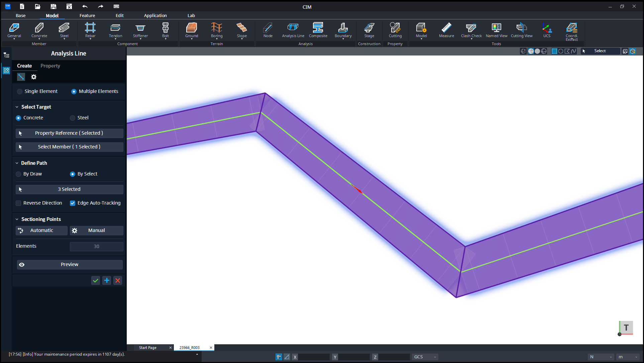Open the Property tab in panel
This screenshot has height=363, width=644.
50,66
